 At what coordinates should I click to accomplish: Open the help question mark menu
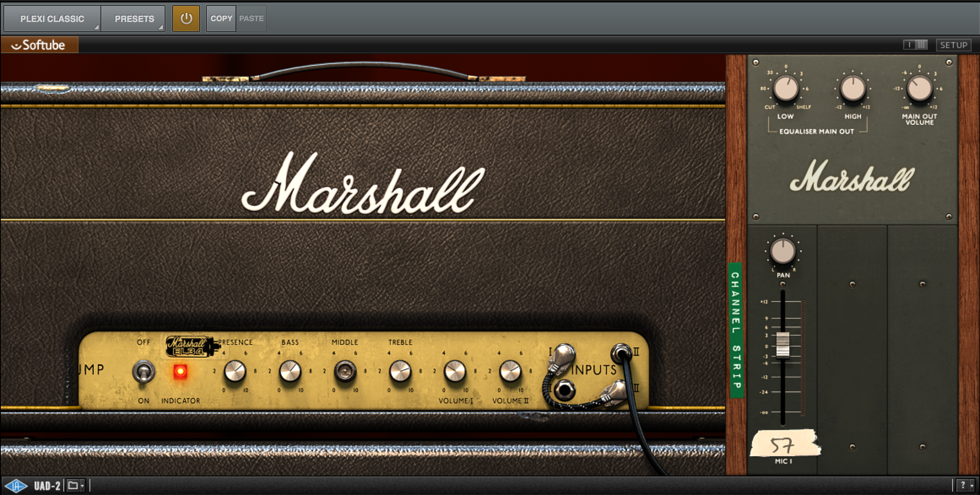click(965, 485)
